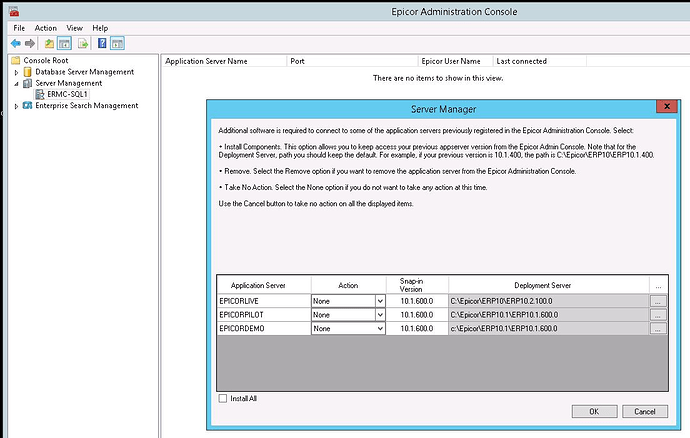Click the OK button
The height and width of the screenshot is (438, 690).
[595, 412]
